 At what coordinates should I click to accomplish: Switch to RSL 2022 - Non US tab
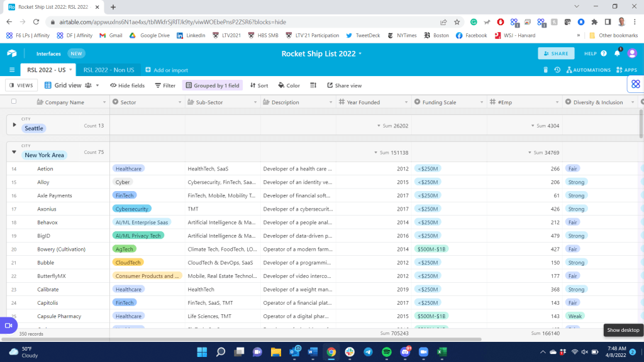click(x=109, y=70)
